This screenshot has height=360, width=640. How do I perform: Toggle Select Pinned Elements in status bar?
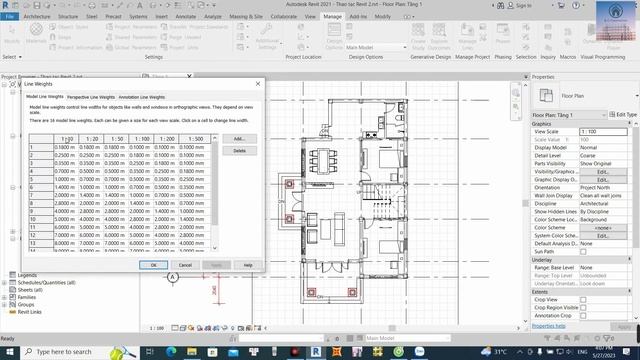point(567,338)
